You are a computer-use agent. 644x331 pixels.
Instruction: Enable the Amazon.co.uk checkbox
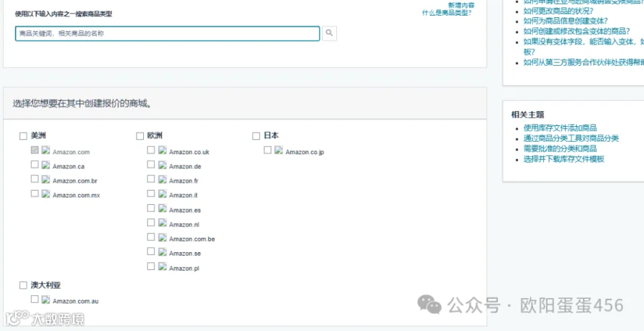coord(151,150)
